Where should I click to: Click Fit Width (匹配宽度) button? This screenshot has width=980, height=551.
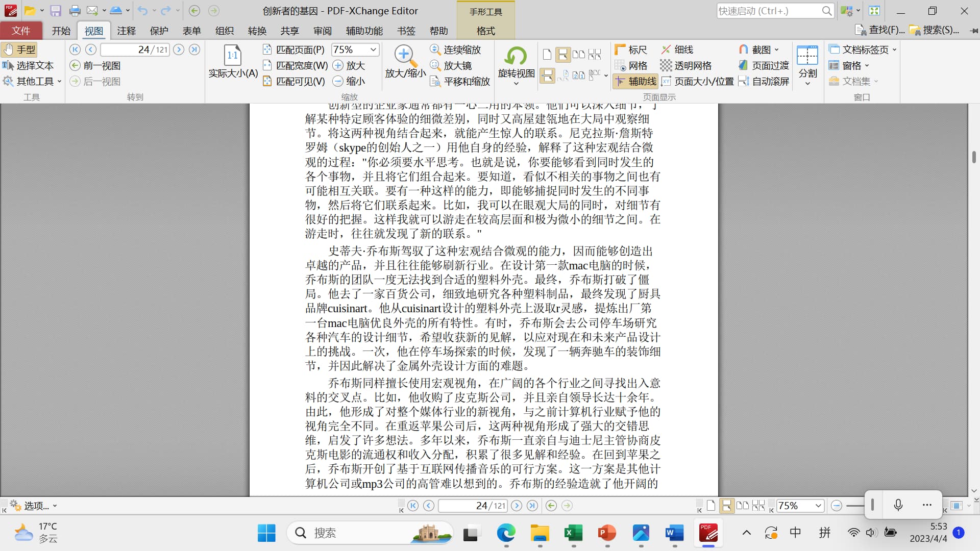point(296,65)
